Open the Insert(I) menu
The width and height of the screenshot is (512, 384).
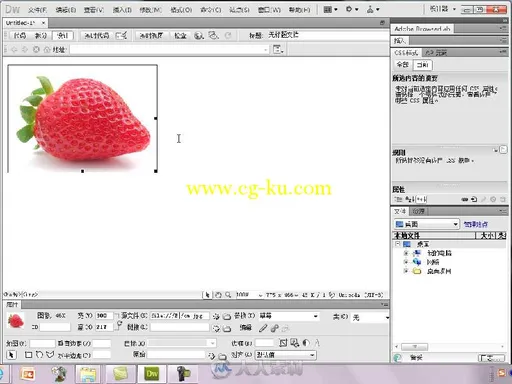[122, 10]
